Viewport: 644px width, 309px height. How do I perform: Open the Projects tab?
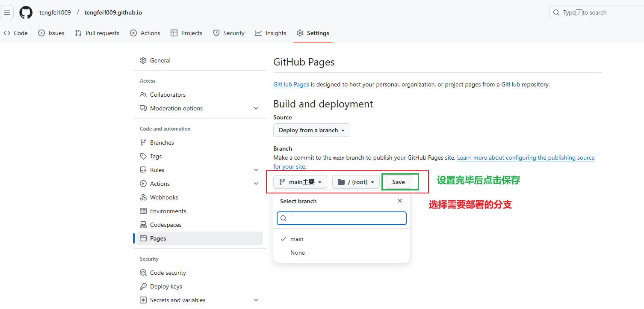(186, 33)
